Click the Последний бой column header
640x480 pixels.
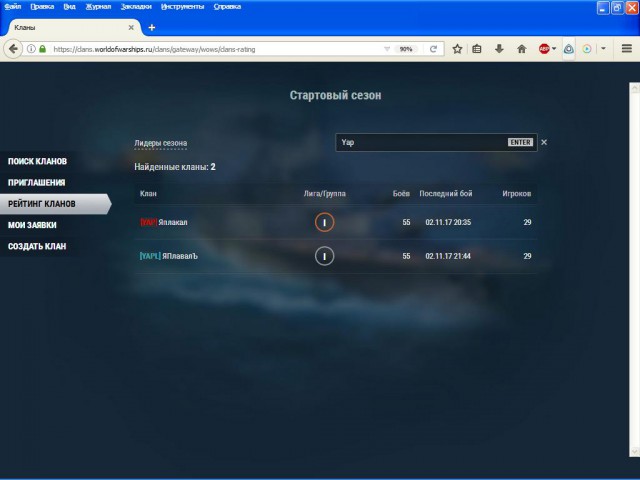pyautogui.click(x=446, y=193)
